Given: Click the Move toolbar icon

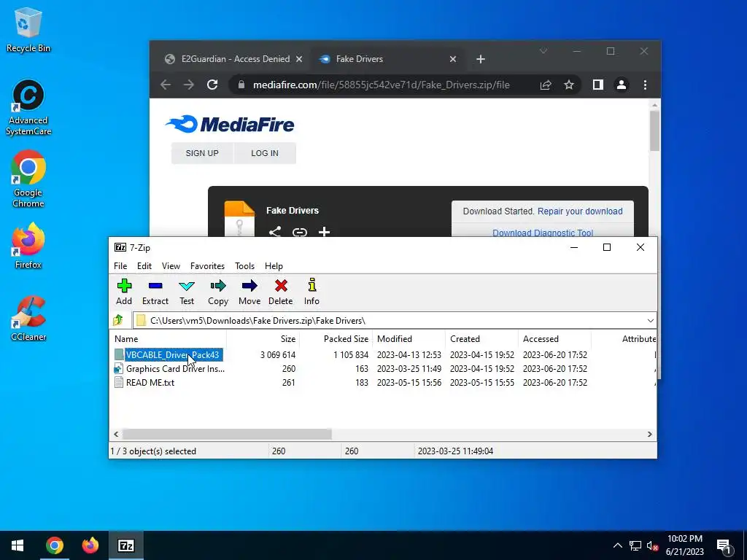Looking at the screenshot, I should tap(249, 292).
